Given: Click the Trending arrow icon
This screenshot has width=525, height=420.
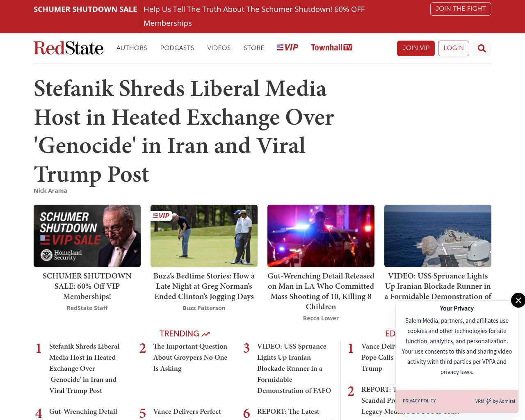Looking at the screenshot, I should click(x=205, y=334).
